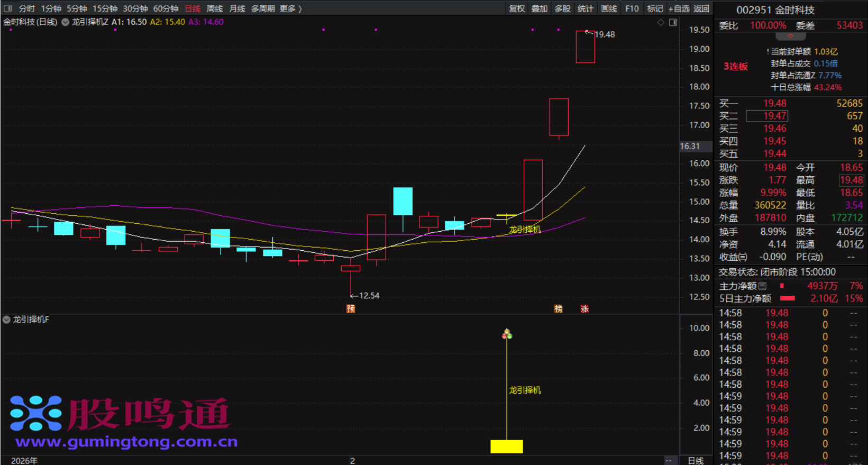Select the 60分钟 period tab
Viewport: 868px width, 465px height.
[166, 8]
